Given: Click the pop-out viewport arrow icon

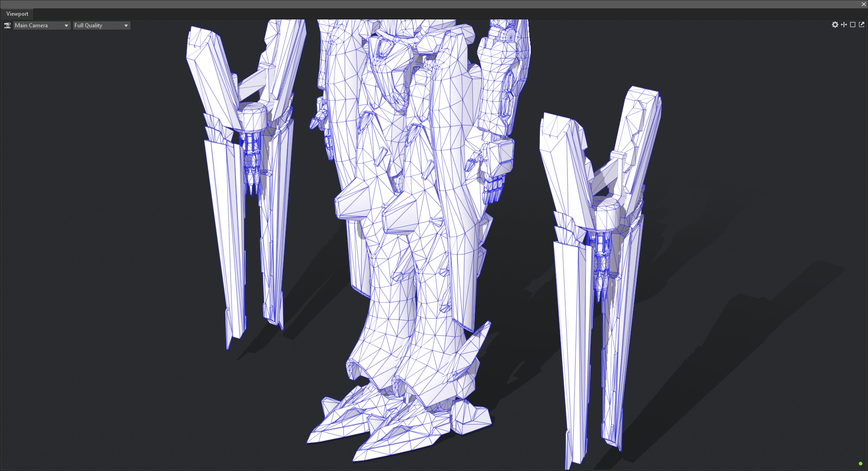Looking at the screenshot, I should tap(862, 25).
